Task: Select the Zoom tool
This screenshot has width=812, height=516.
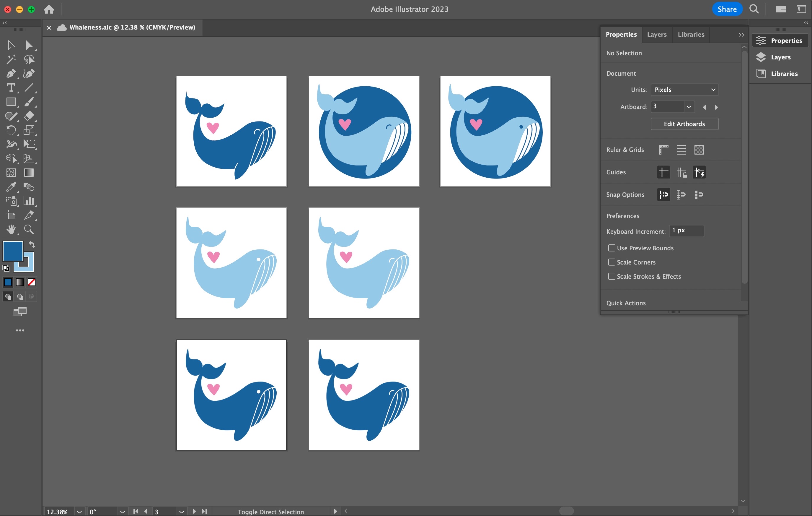Action: coord(29,230)
